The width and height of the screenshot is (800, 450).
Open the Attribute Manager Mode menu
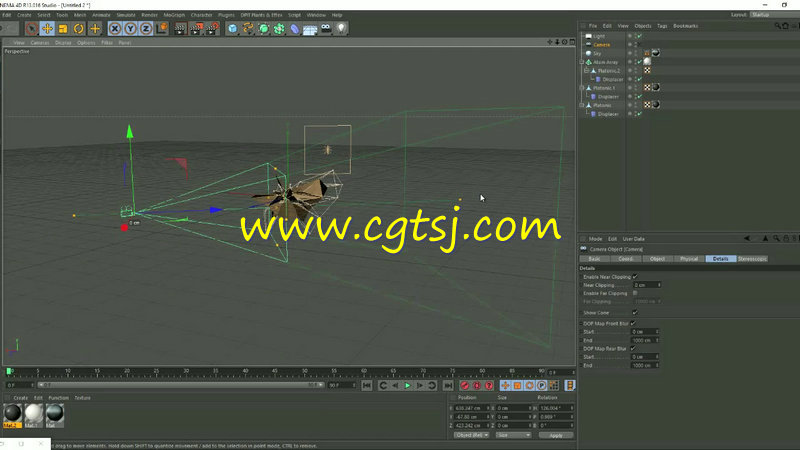595,239
